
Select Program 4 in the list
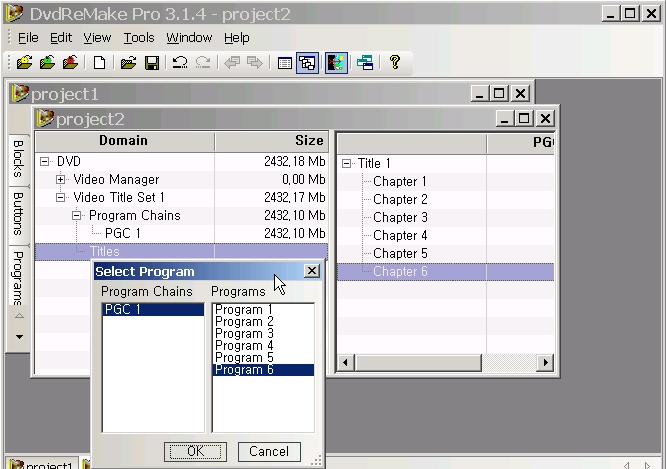tap(263, 345)
